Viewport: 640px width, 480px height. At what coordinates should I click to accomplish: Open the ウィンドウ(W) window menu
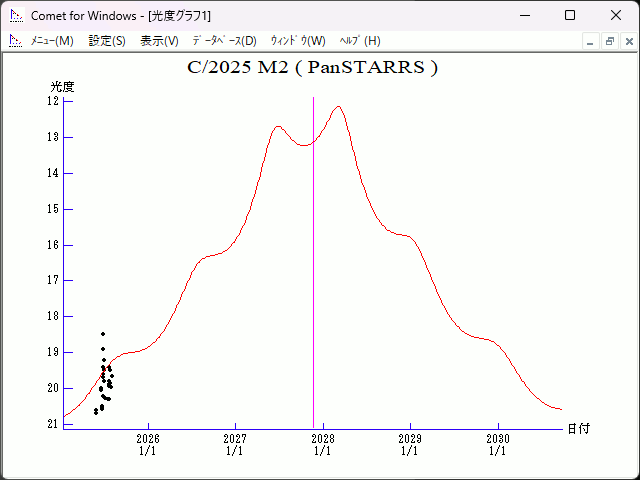[298, 41]
